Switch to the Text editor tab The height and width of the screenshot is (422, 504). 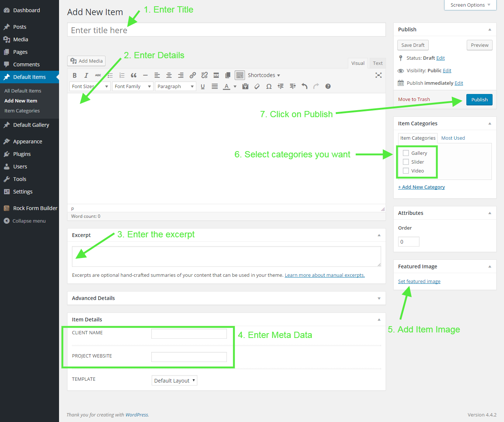pos(377,63)
